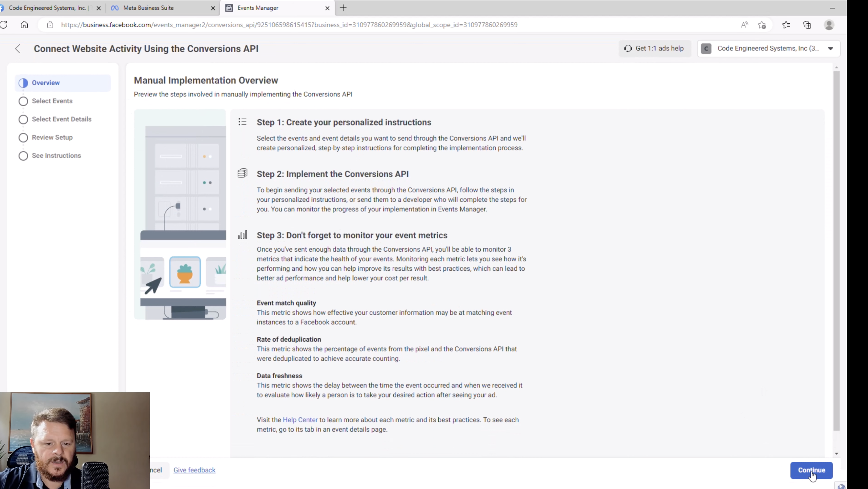This screenshot has height=489, width=868.
Task: Open a new browser tab
Action: click(x=343, y=8)
